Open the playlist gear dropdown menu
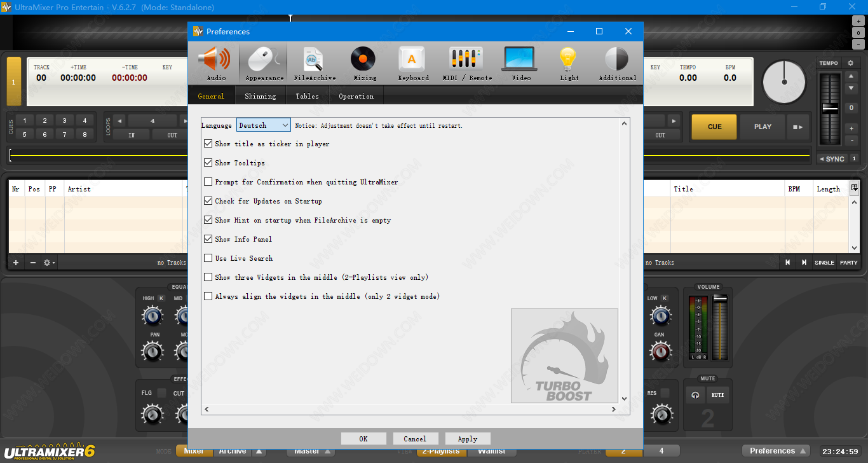Image resolution: width=868 pixels, height=463 pixels. 49,263
